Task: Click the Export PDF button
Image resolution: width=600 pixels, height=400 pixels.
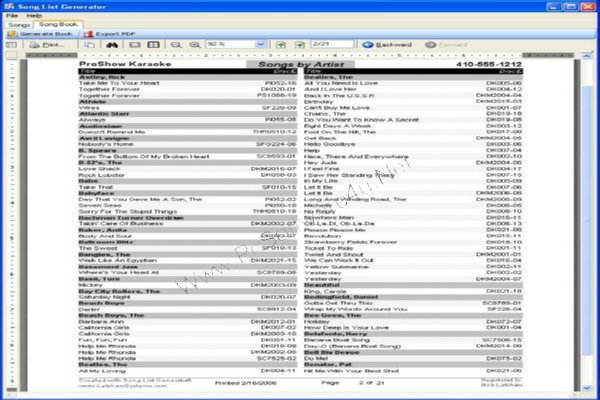Action: pyautogui.click(x=110, y=34)
